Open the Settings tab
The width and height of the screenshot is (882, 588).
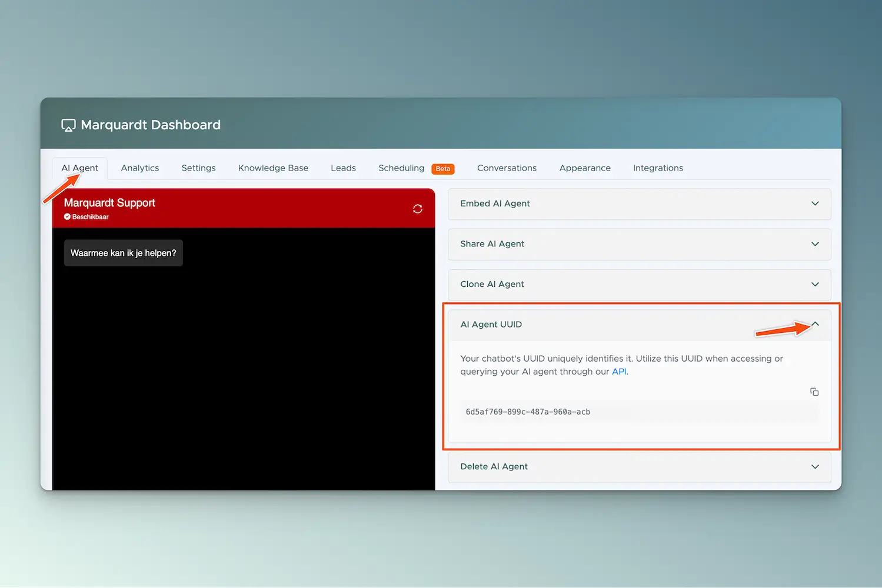click(x=199, y=168)
